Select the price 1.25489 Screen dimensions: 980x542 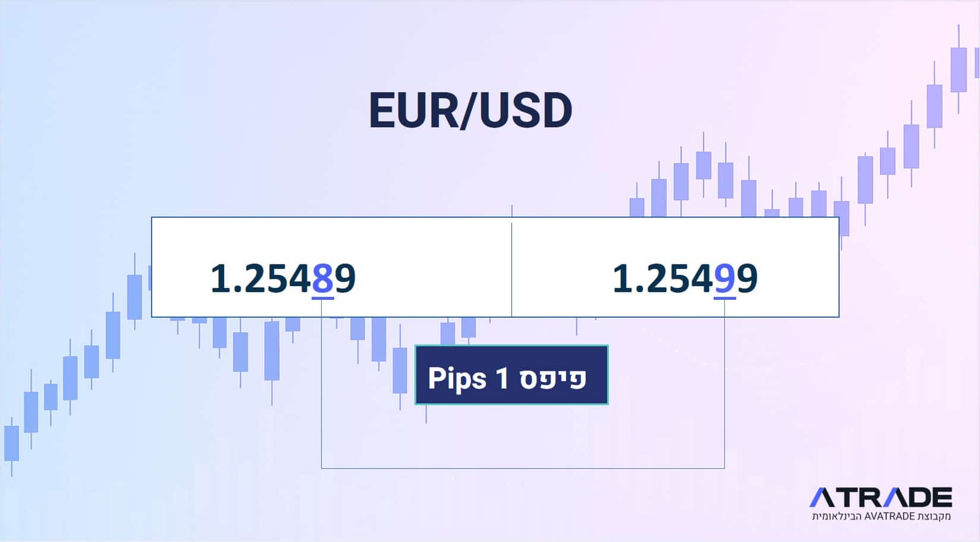[x=283, y=278]
